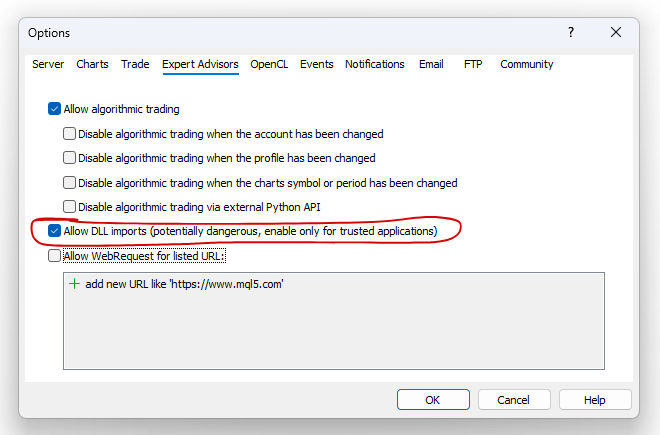This screenshot has width=660, height=435.
Task: Tick disable trading when charts symbol or period changed
Action: tap(70, 183)
